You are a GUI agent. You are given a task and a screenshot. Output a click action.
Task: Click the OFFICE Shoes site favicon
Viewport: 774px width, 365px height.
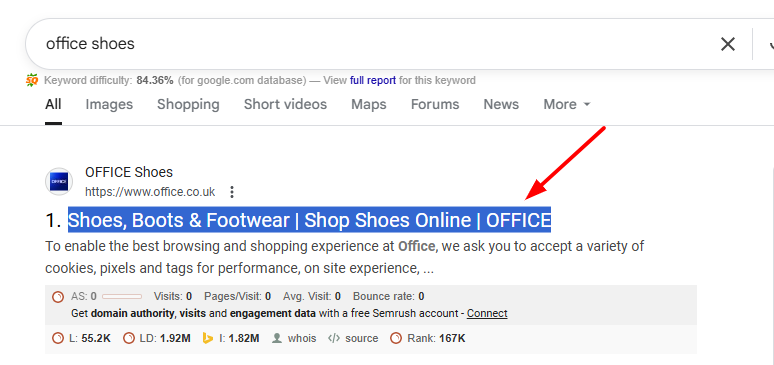(x=59, y=181)
